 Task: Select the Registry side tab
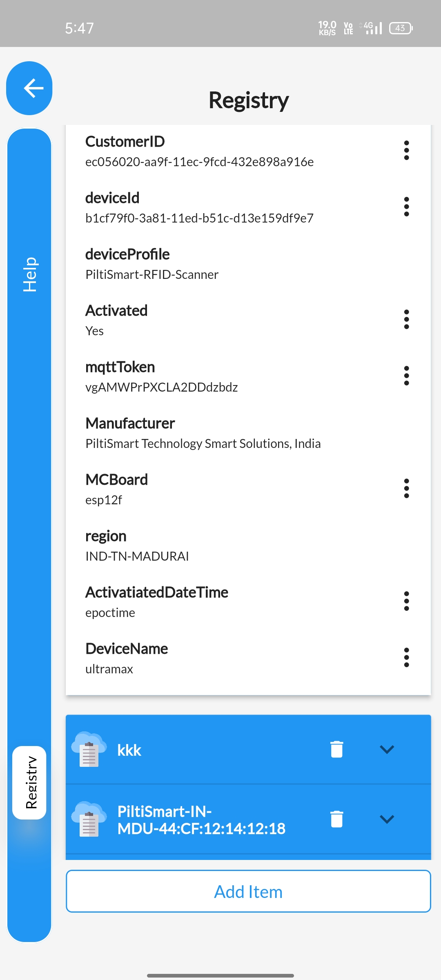pyautogui.click(x=29, y=782)
